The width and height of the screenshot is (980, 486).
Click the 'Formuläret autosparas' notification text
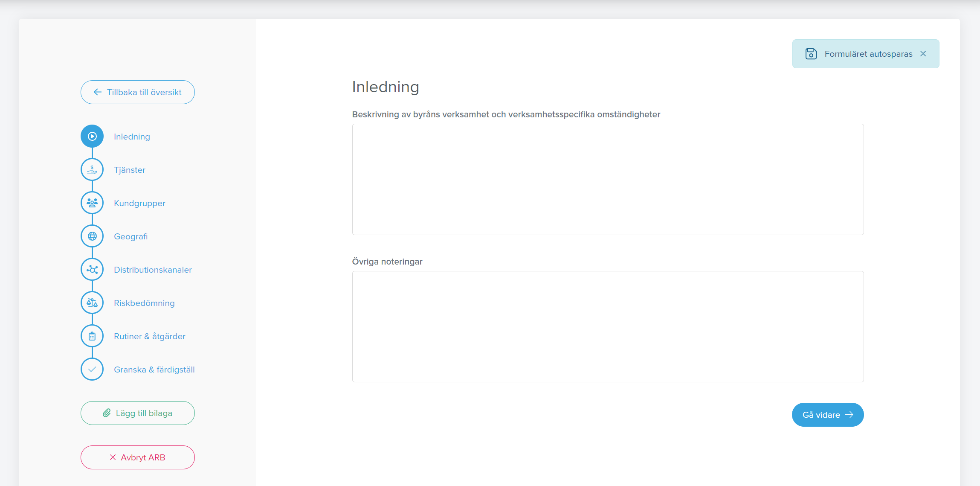point(868,54)
